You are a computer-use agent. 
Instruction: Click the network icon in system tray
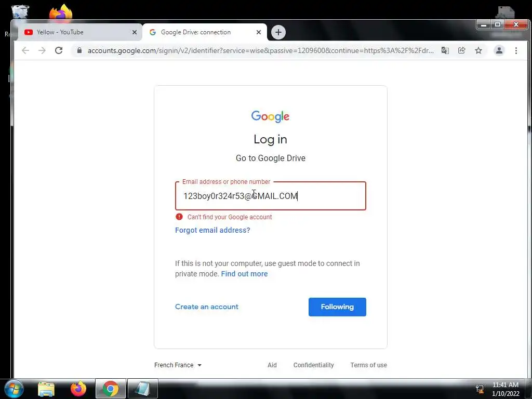tap(480, 389)
